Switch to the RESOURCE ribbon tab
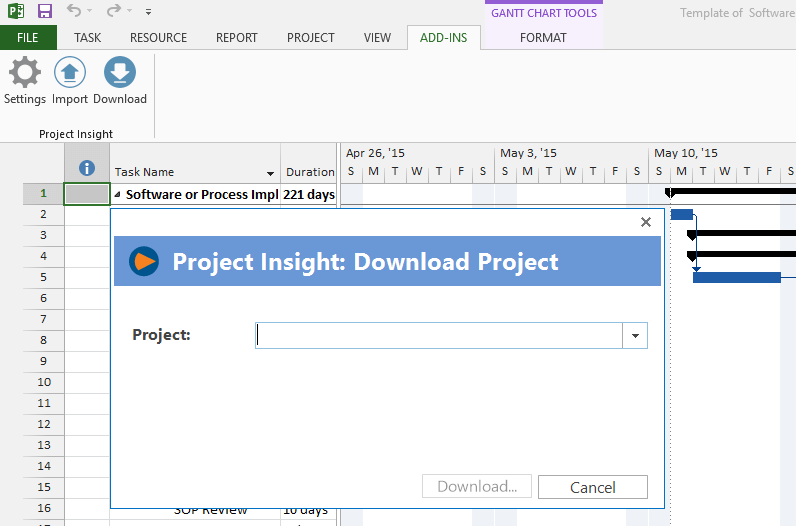This screenshot has width=796, height=526. tap(158, 38)
